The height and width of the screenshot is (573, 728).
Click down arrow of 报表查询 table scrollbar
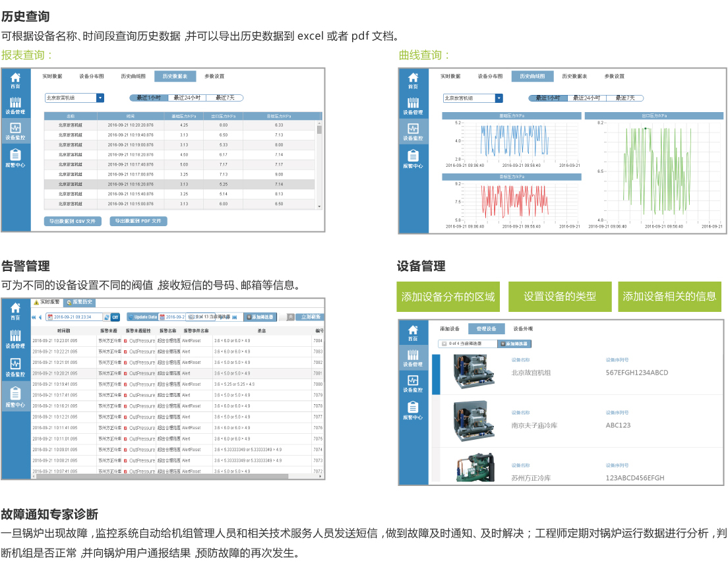click(x=319, y=206)
